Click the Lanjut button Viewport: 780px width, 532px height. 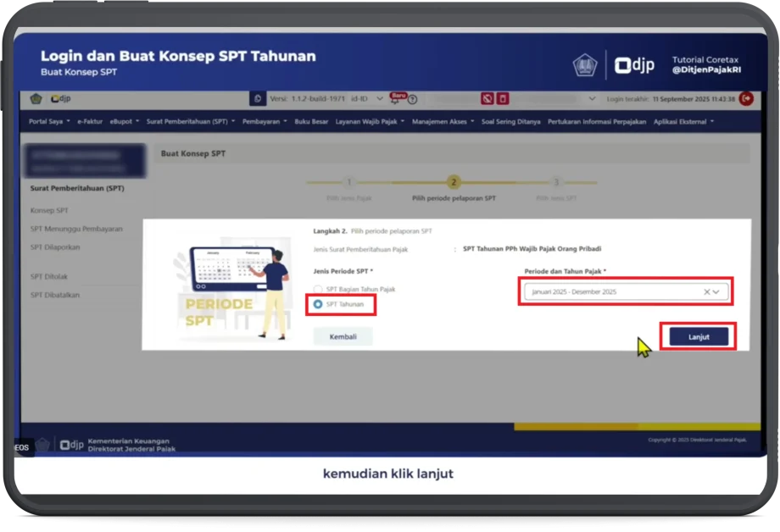[698, 336]
